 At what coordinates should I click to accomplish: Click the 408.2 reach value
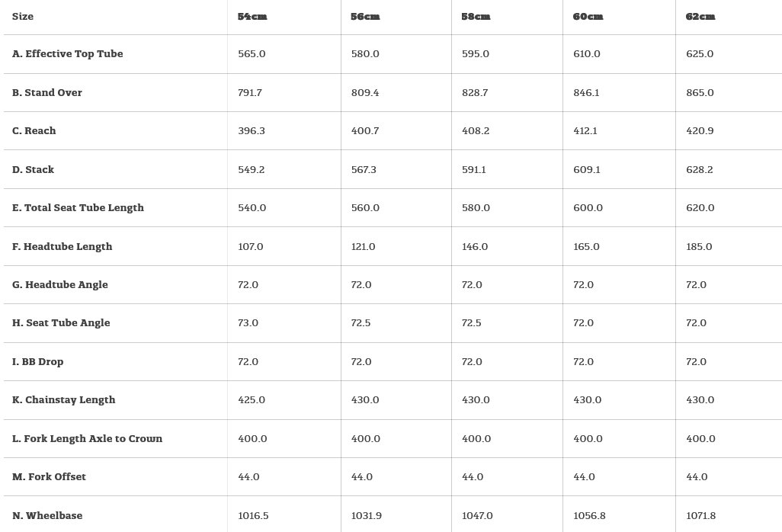[x=476, y=131]
